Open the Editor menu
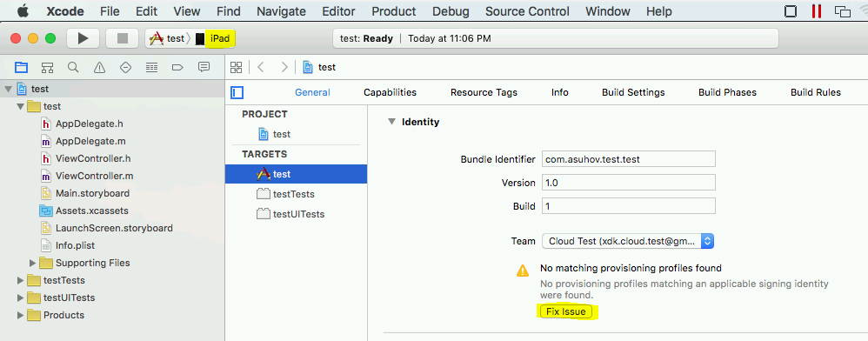This screenshot has height=341, width=868. point(340,11)
